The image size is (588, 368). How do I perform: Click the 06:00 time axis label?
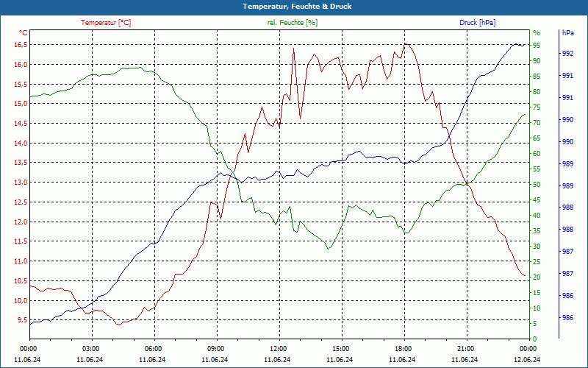(x=154, y=348)
